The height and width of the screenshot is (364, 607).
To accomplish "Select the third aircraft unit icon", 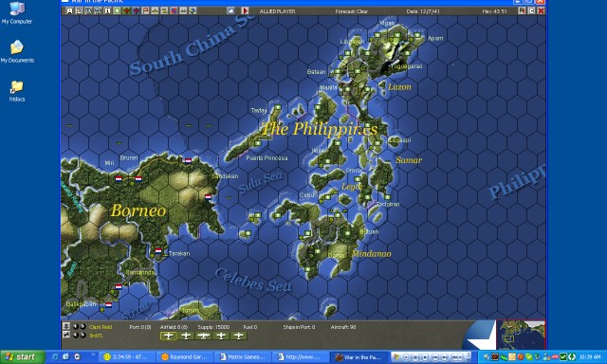I will [204, 336].
